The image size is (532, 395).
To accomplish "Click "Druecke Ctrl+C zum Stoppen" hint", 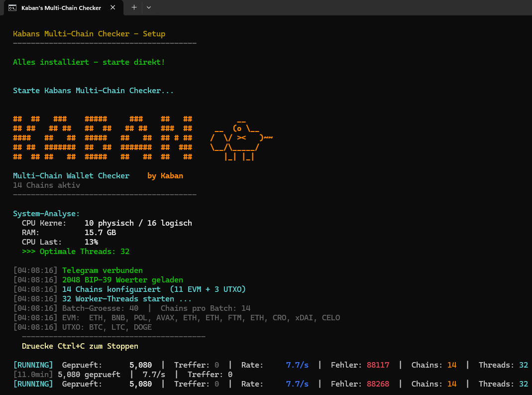I will tap(80, 346).
